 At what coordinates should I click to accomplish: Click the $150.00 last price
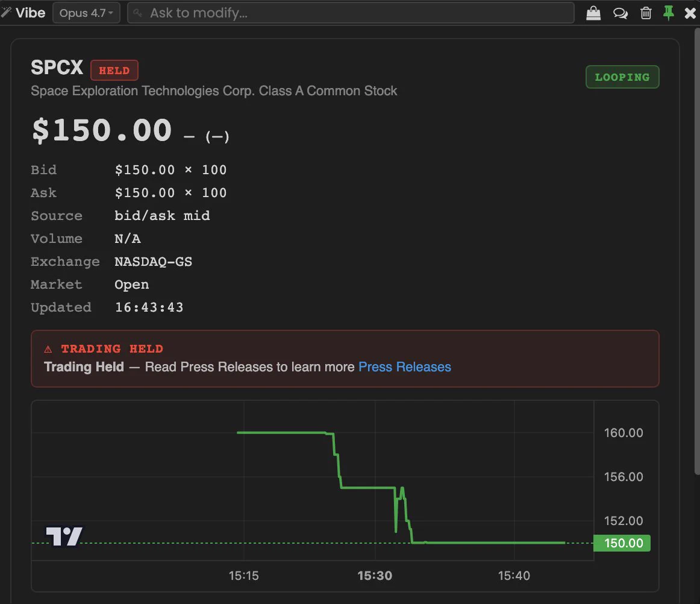102,130
